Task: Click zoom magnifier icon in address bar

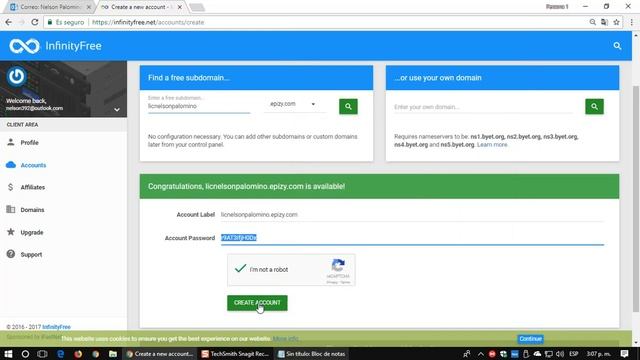Action: [593, 22]
